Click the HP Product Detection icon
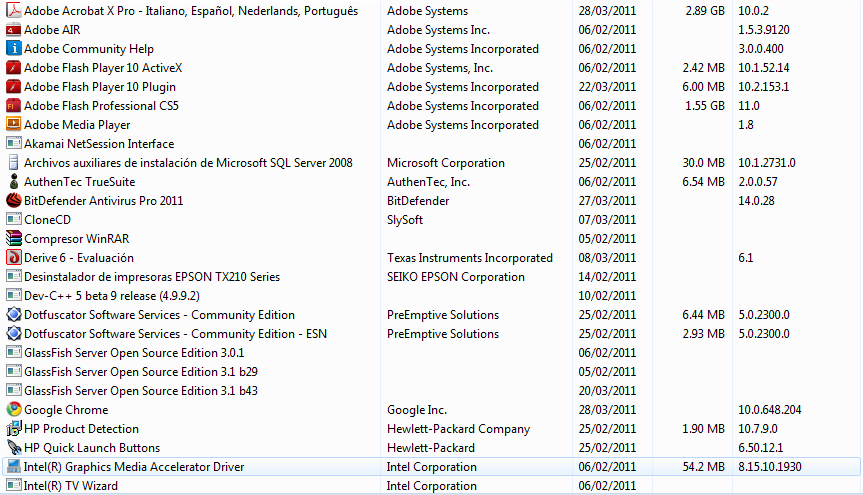863x495 pixels. point(14,428)
